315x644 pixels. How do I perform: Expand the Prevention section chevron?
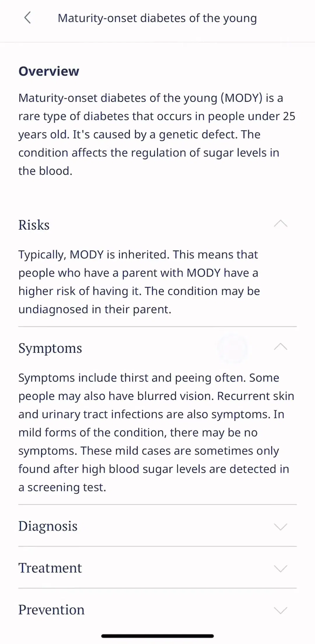pyautogui.click(x=281, y=610)
